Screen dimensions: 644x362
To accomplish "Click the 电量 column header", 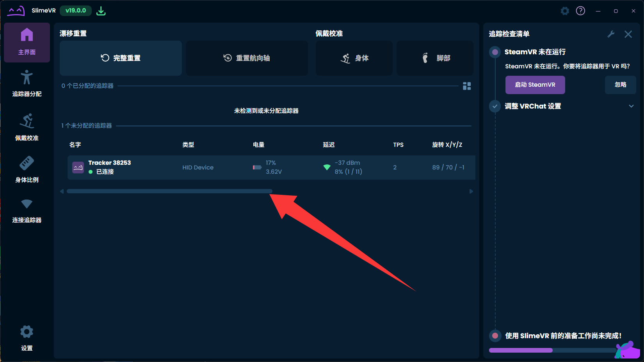I will [x=258, y=145].
